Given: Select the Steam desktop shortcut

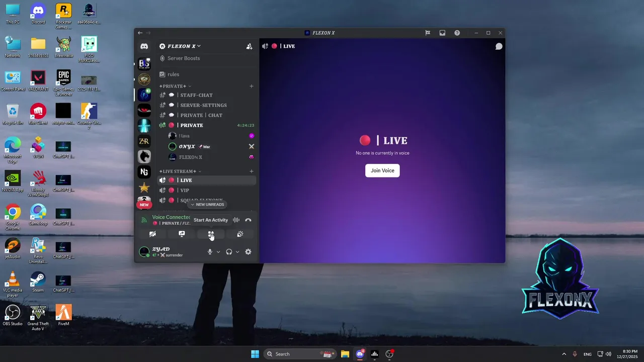Looking at the screenshot, I should click(38, 282).
